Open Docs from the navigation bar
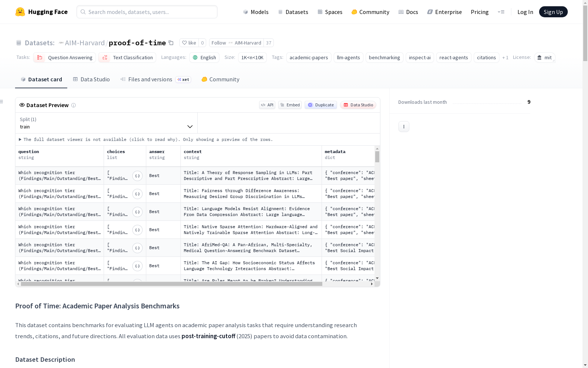Image resolution: width=588 pixels, height=368 pixels. pyautogui.click(x=408, y=12)
